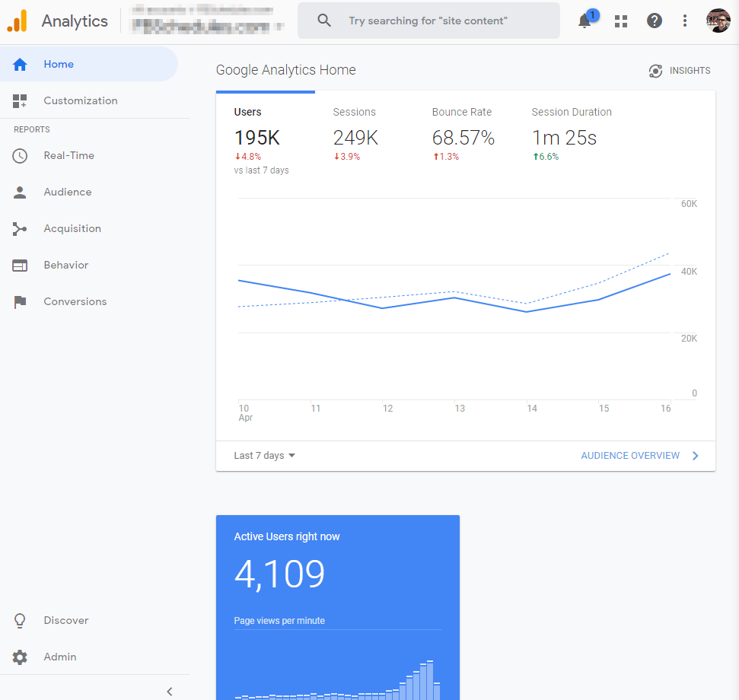The image size is (739, 700).
Task: Click the 68.57% bounce rate value
Action: [x=463, y=138]
